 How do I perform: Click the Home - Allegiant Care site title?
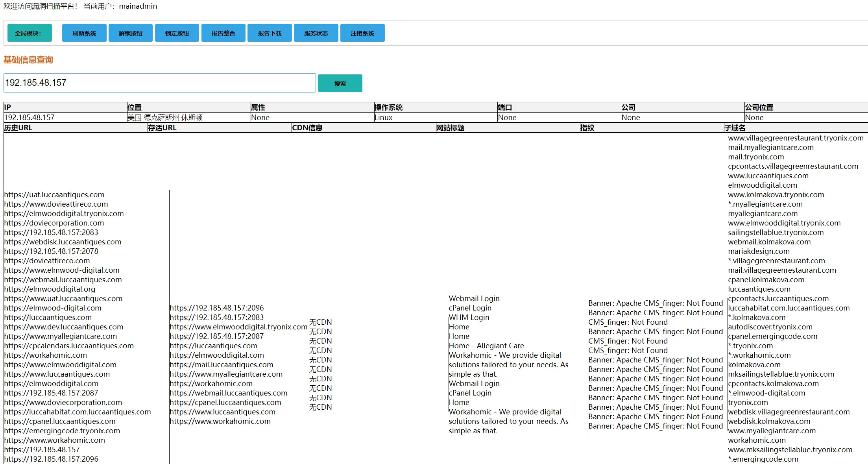(486, 346)
